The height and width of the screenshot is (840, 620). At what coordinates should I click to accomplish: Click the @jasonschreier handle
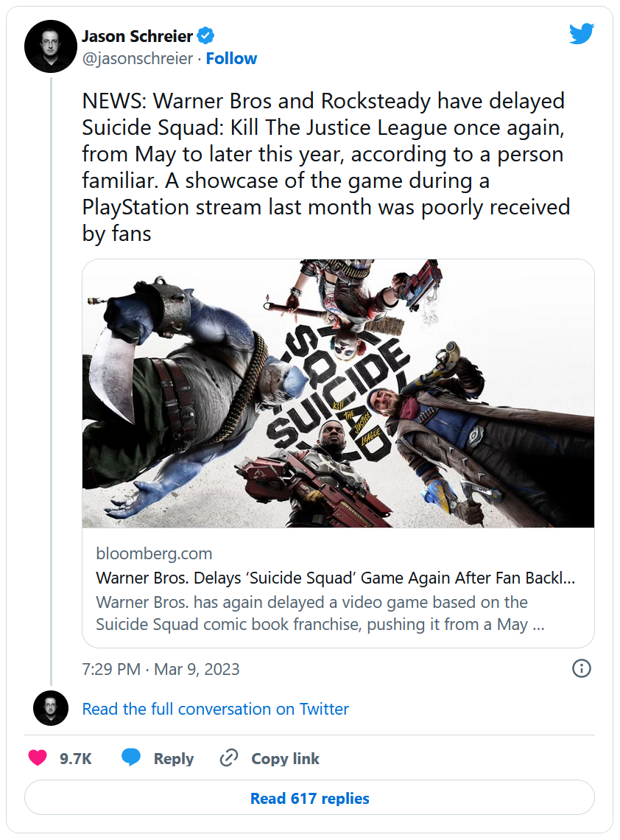click(138, 59)
